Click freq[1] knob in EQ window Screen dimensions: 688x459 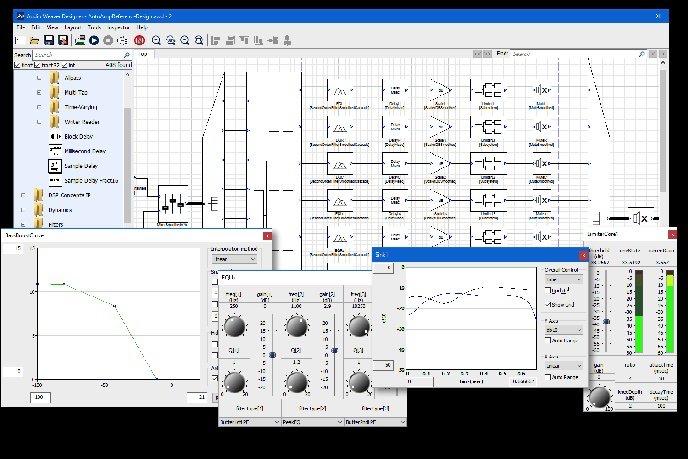click(x=234, y=326)
